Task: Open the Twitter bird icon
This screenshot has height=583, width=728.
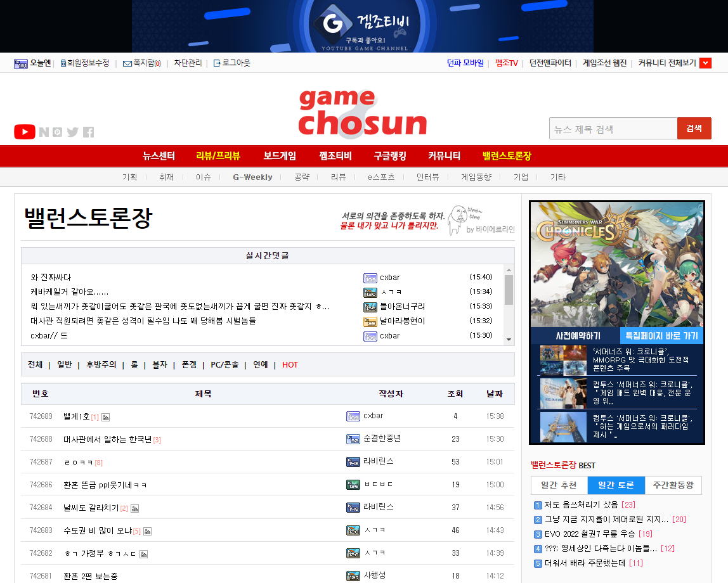Action: click(x=73, y=132)
